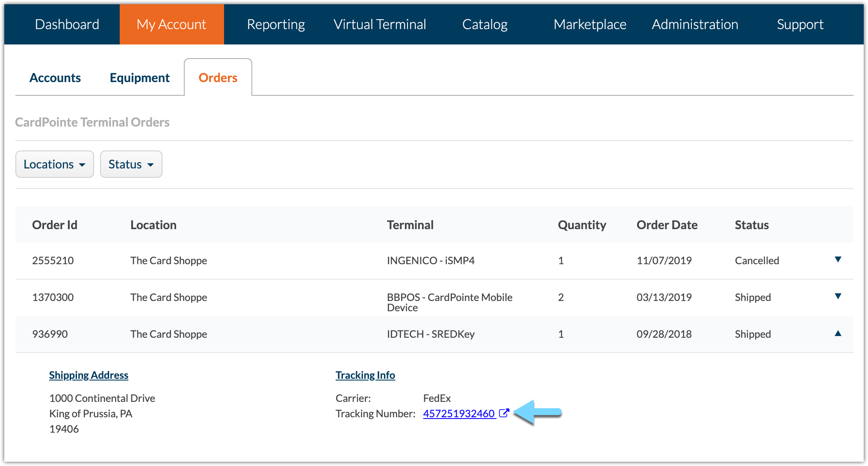Switch to the Equipment tab
Screen dimensions: 868x466
tap(140, 78)
